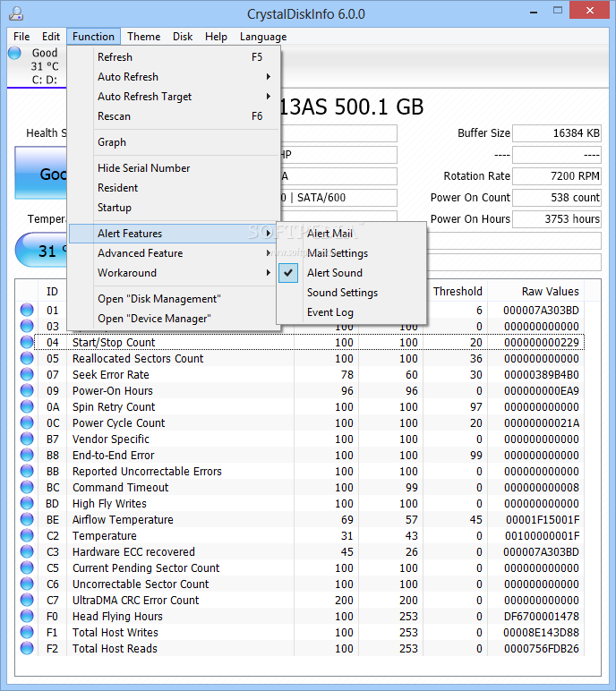Click the status orb for Reallocated Sectors Count
This screenshot has width=616, height=691.
[x=27, y=358]
